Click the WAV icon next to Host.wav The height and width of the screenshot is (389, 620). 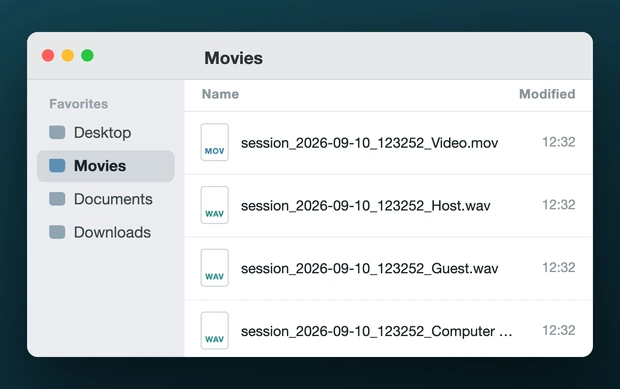[x=215, y=205]
